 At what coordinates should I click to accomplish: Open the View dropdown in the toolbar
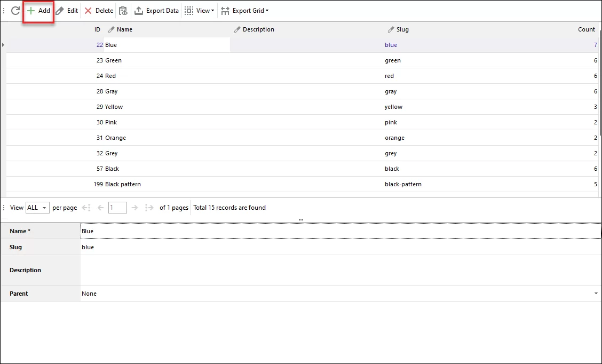pyautogui.click(x=200, y=11)
